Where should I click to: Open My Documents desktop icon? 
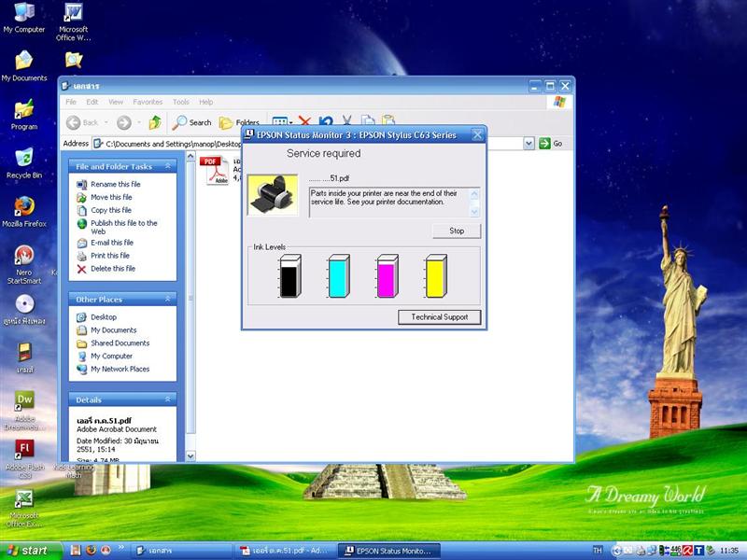pos(24,65)
